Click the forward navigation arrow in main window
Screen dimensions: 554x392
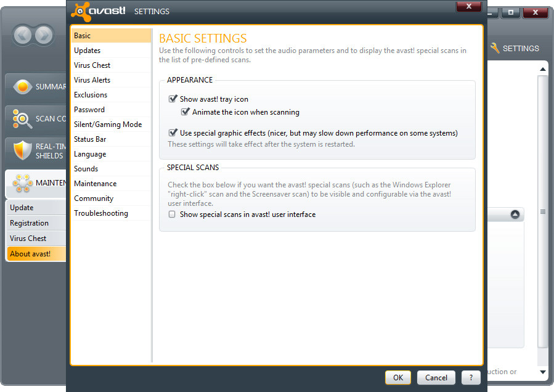click(44, 35)
